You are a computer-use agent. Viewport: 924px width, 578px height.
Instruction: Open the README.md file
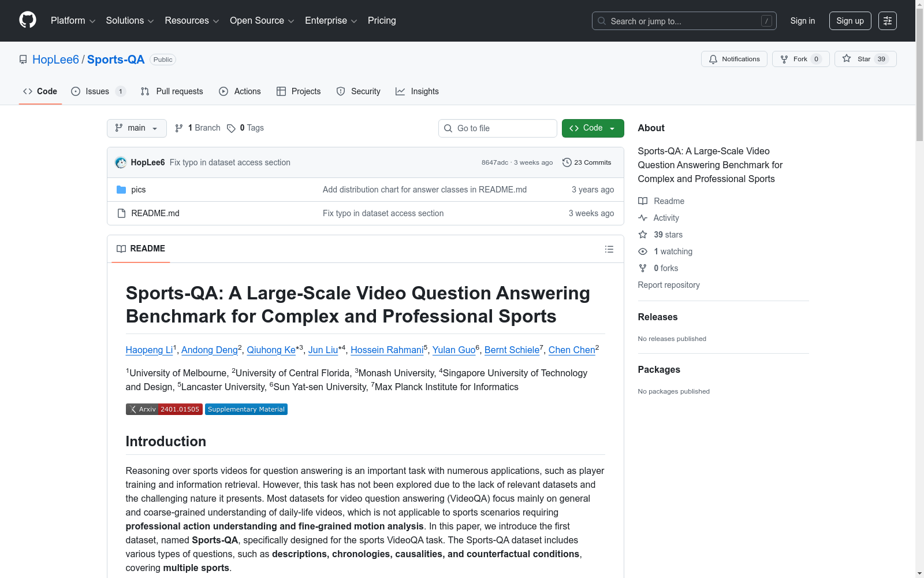click(x=155, y=213)
